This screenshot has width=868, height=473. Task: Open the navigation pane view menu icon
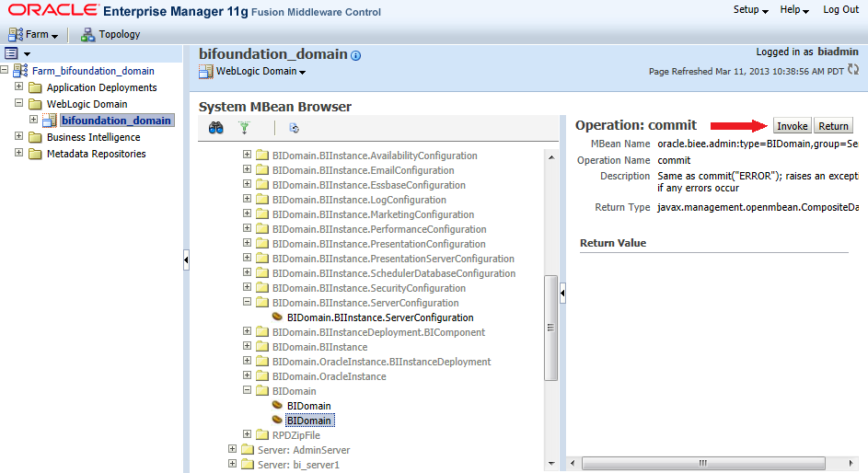pos(11,53)
